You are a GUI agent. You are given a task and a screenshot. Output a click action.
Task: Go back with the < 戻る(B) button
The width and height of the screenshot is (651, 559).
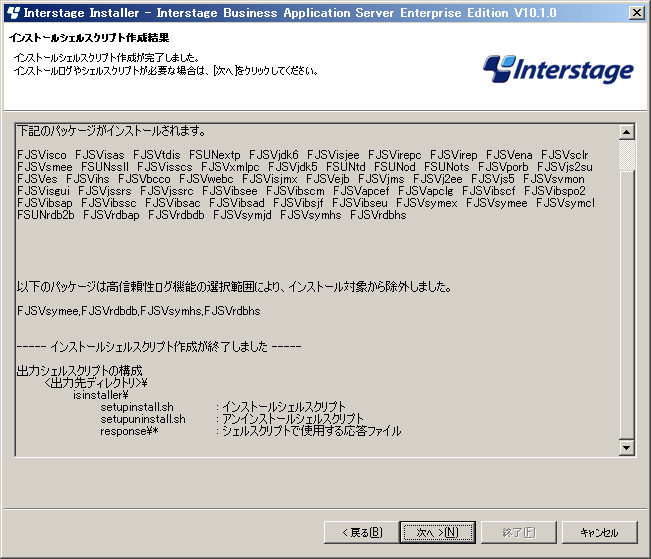point(361,532)
